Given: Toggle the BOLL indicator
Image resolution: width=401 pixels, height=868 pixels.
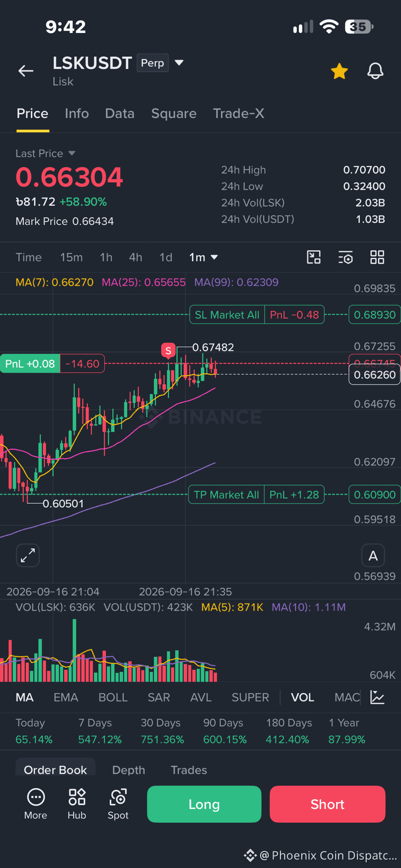Looking at the screenshot, I should 113,697.
